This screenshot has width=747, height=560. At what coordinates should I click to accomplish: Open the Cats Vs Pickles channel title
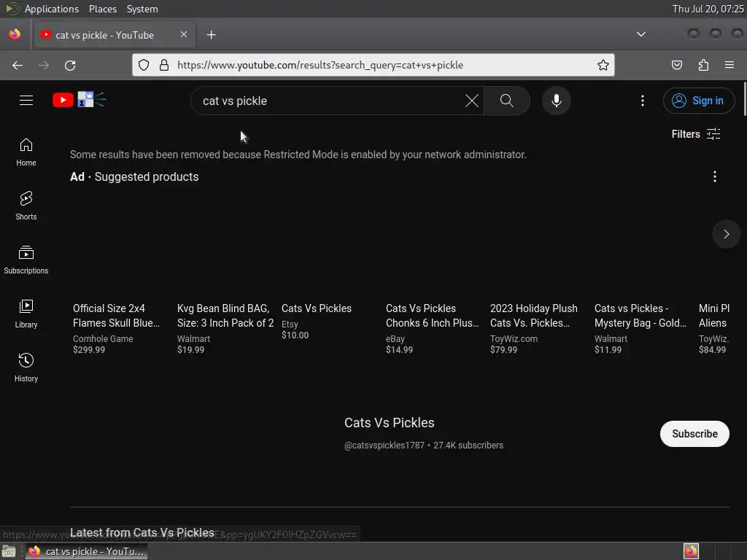click(x=390, y=423)
